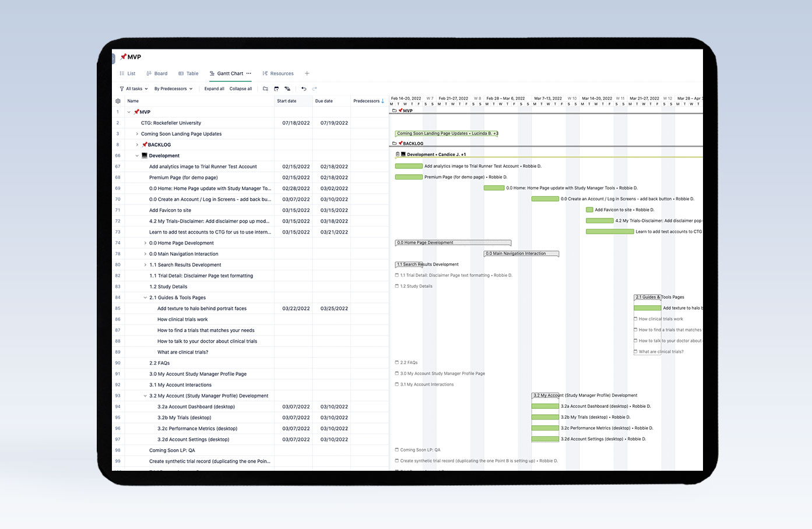
Task: Click the Predecessors sort arrow
Action: 383,101
